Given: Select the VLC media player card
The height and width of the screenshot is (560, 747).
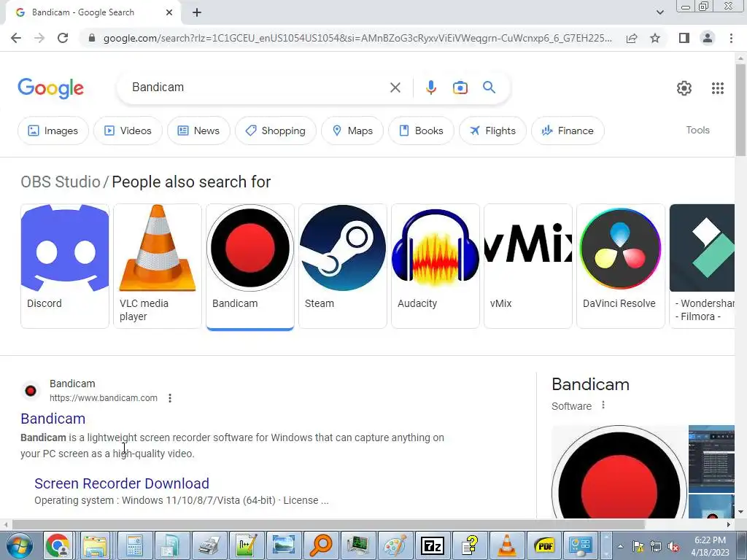Looking at the screenshot, I should coord(158,265).
